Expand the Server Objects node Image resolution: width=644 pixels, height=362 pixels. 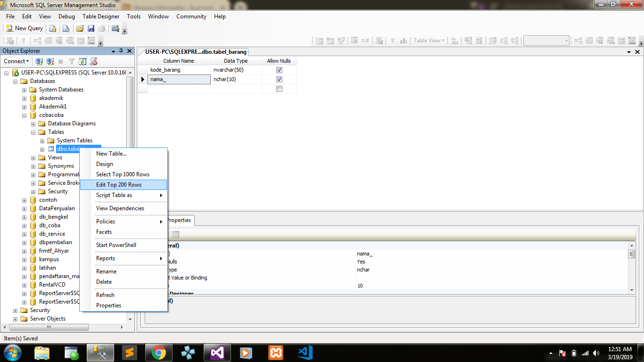[x=15, y=319]
